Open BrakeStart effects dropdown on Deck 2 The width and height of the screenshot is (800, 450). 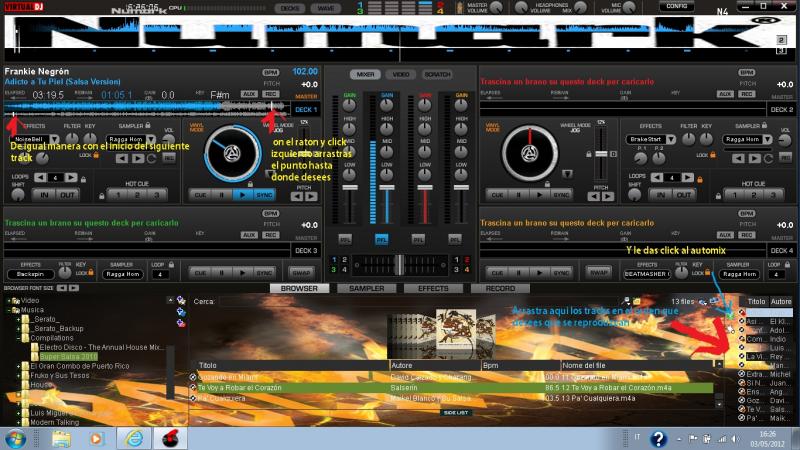(671, 139)
